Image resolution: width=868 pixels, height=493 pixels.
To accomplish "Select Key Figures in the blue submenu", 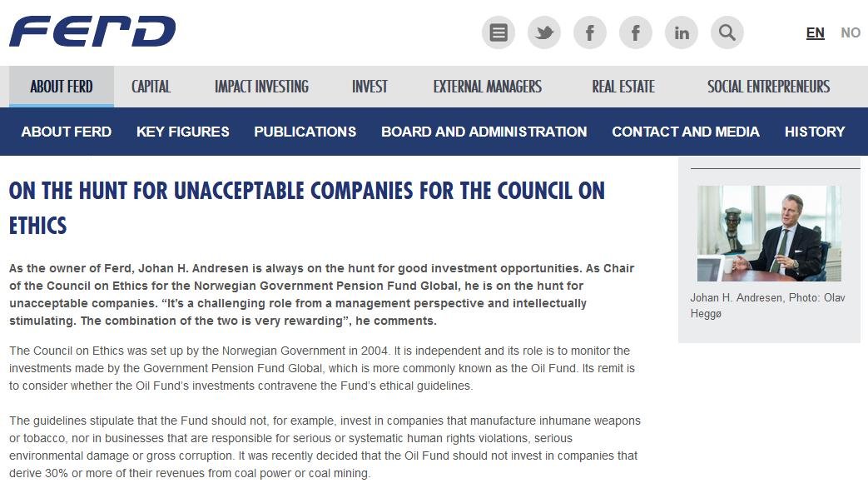I will [182, 132].
